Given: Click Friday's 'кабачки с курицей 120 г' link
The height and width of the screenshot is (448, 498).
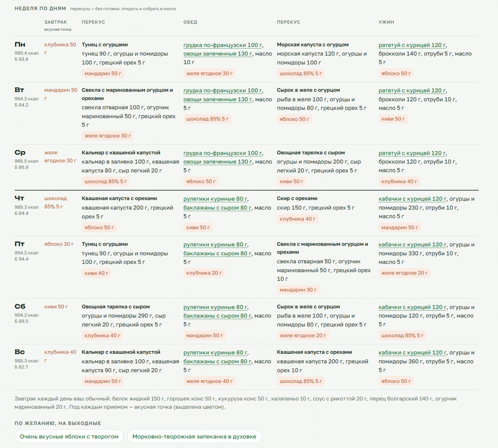Looking at the screenshot, I should click(x=412, y=245).
